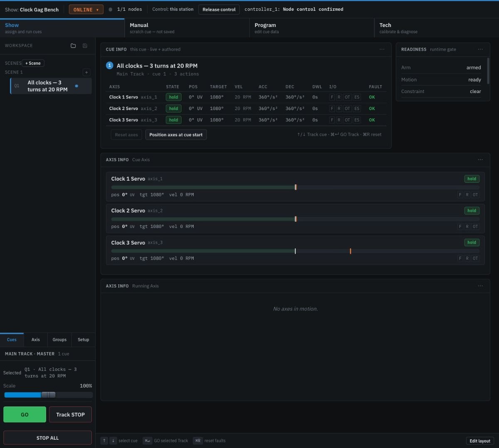Open Running Axis panel ellipsis menu
499x448 pixels.
pos(480,286)
